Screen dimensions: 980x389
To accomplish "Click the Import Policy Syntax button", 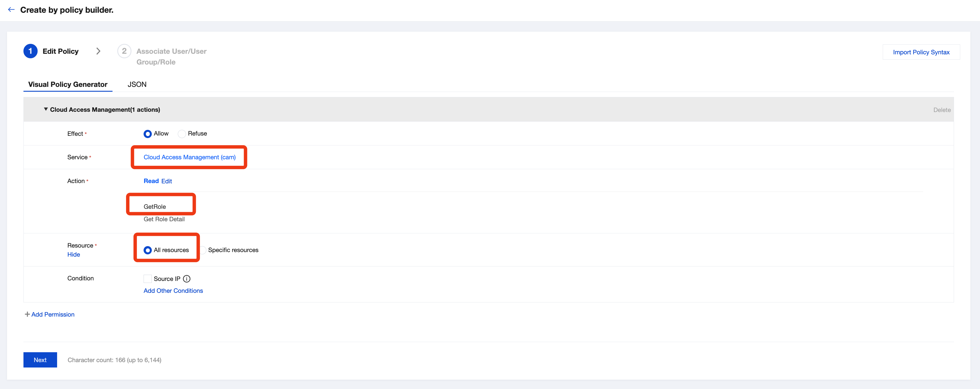I will [921, 52].
